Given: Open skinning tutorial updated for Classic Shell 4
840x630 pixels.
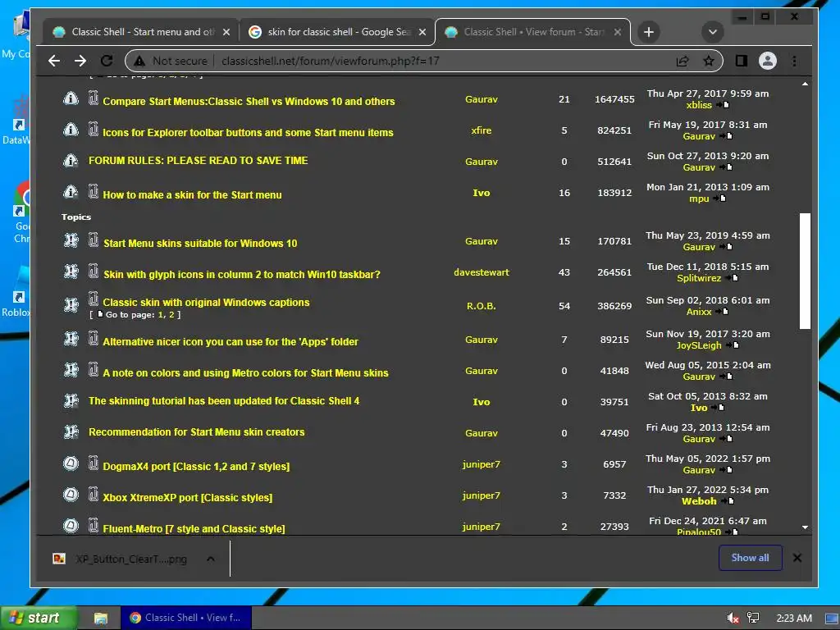Looking at the screenshot, I should coord(224,400).
